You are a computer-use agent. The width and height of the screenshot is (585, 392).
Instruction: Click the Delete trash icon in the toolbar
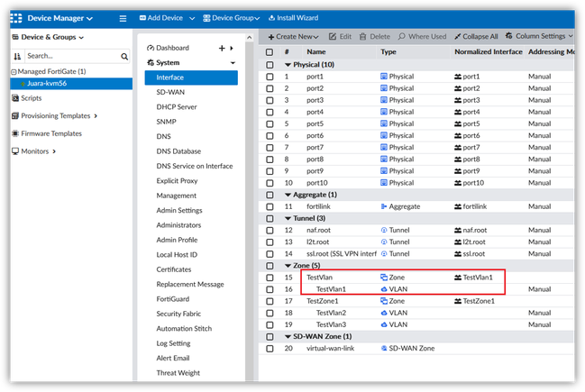[x=362, y=36]
